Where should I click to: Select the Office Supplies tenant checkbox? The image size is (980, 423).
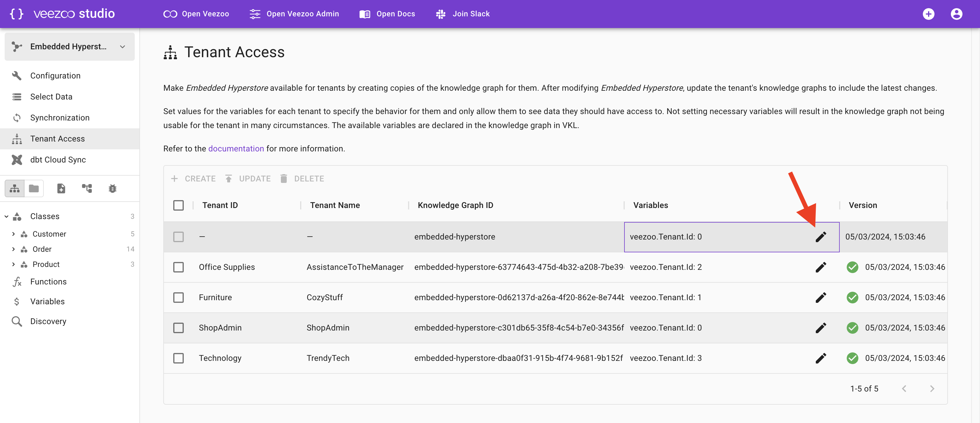[x=178, y=267]
